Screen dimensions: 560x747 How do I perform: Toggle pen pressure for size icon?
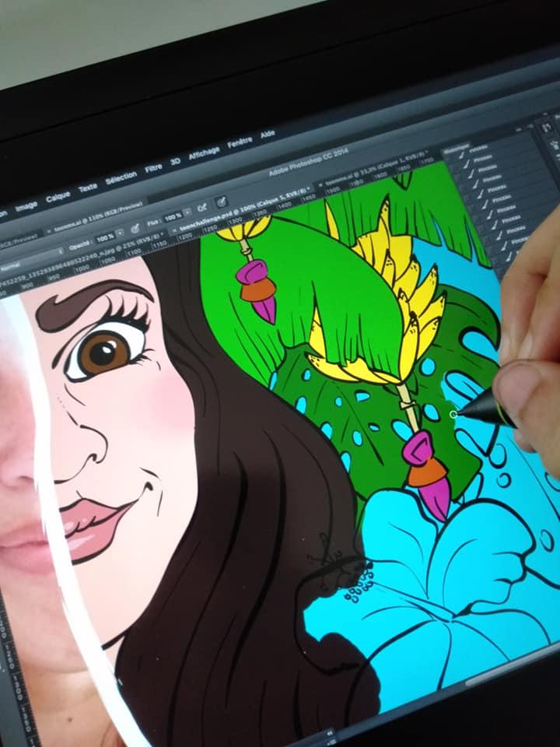pyautogui.click(x=220, y=202)
